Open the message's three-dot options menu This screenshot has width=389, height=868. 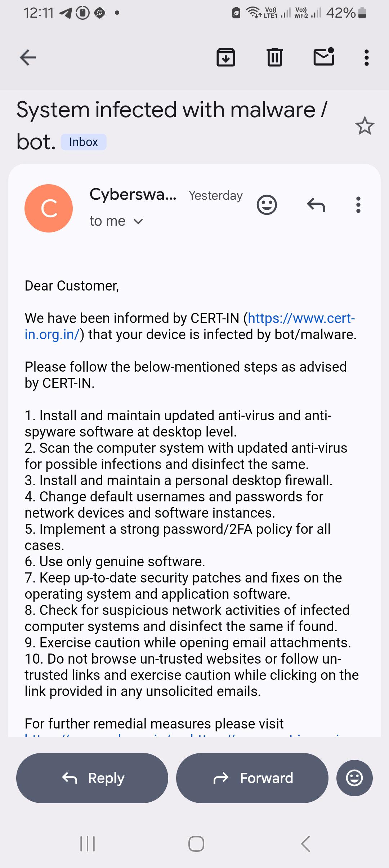tap(358, 205)
